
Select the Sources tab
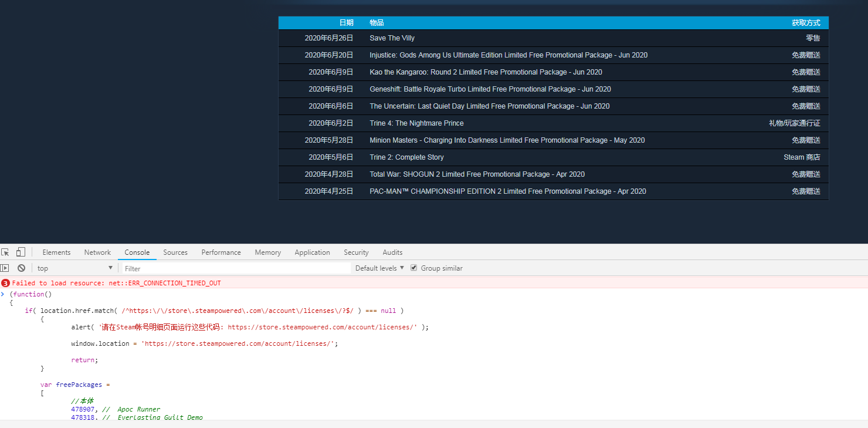pyautogui.click(x=175, y=252)
